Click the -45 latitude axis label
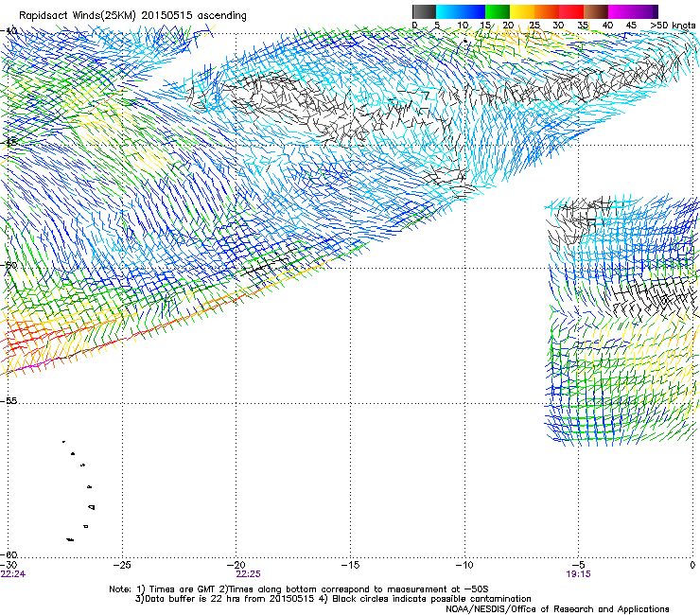The width and height of the screenshot is (700, 615). point(9,143)
